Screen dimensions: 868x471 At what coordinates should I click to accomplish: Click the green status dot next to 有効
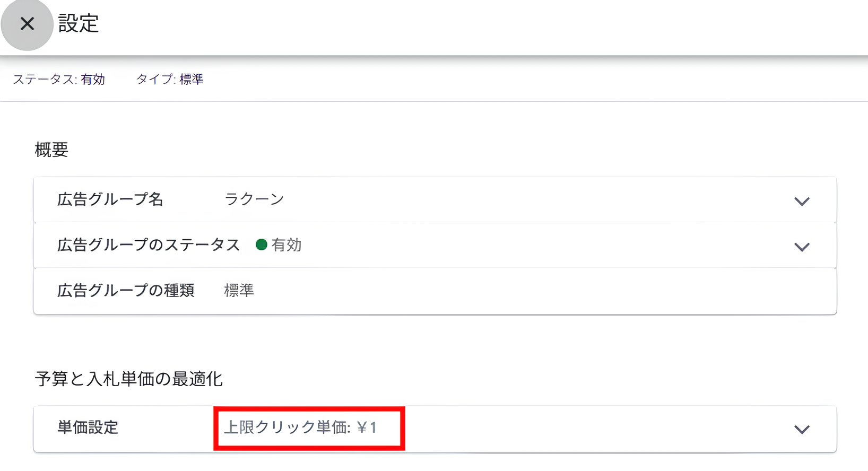click(262, 245)
